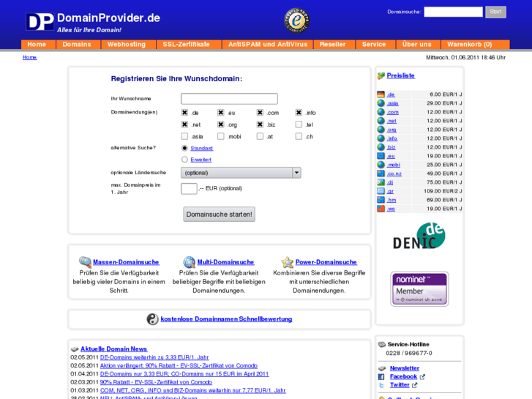Open the Service menu tab
The height and width of the screenshot is (399, 532).
pos(374,45)
